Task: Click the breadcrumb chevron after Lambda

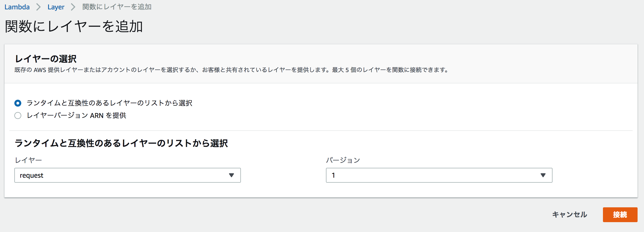Action: tap(39, 7)
